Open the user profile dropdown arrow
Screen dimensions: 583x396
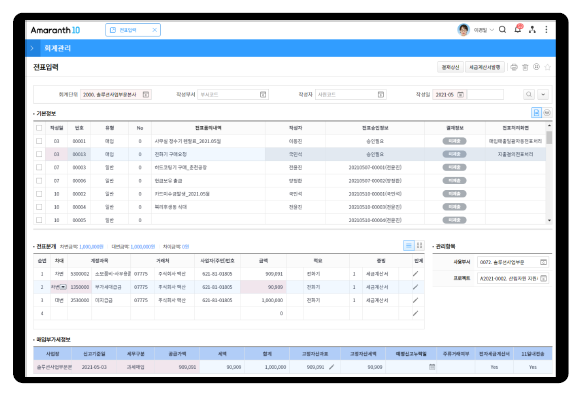pyautogui.click(x=492, y=30)
